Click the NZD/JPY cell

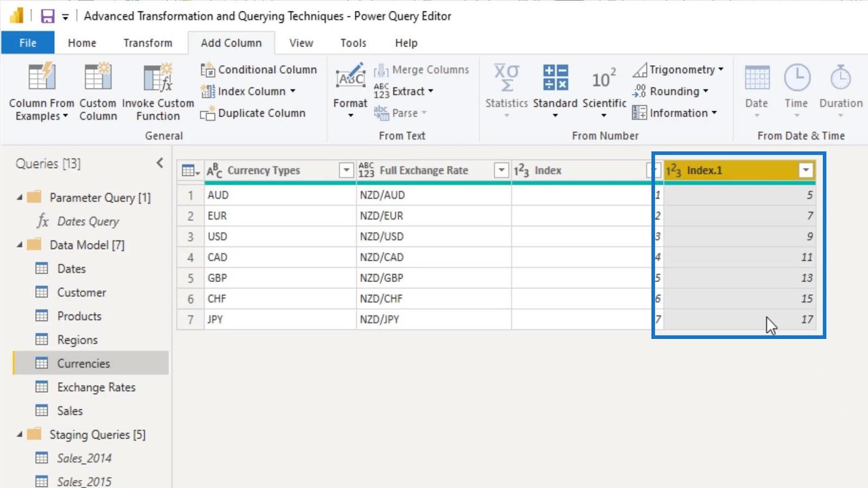pyautogui.click(x=433, y=319)
